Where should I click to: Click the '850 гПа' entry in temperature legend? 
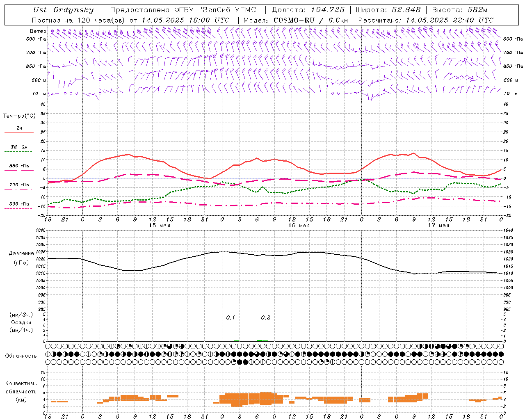(x=19, y=166)
